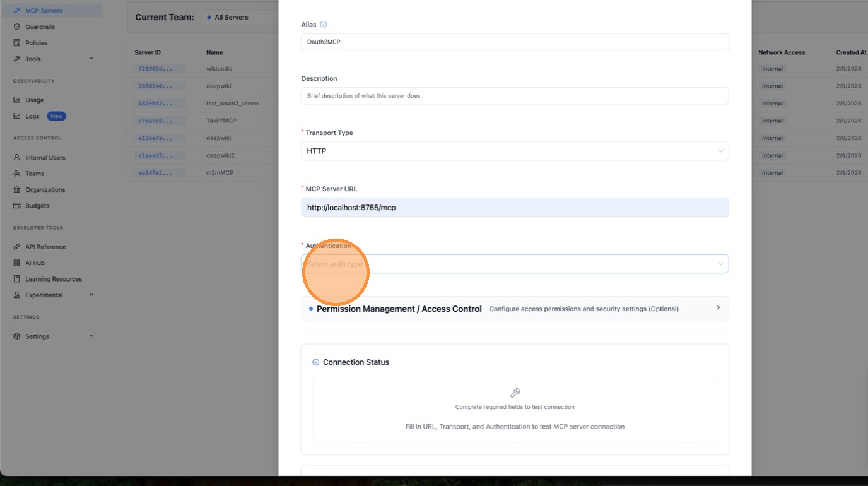Click the MCP Servers wrench icon in sidebar
The height and width of the screenshot is (486, 868).
(17, 11)
